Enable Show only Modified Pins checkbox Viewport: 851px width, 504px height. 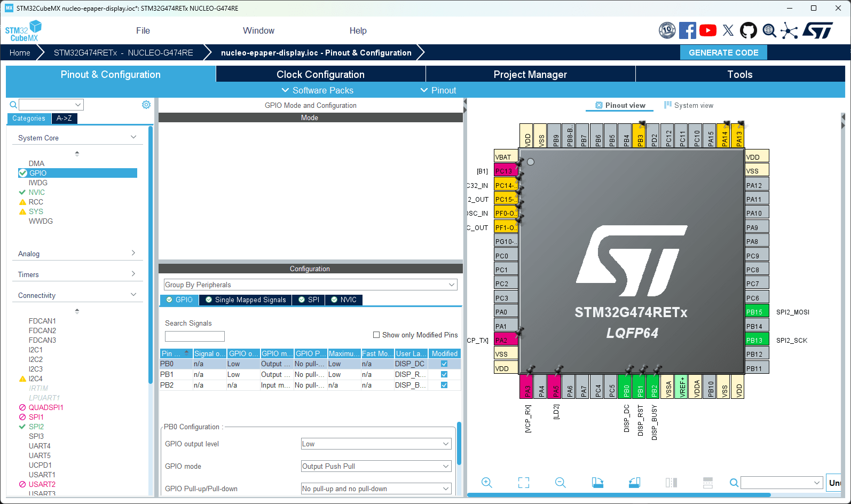click(x=376, y=335)
